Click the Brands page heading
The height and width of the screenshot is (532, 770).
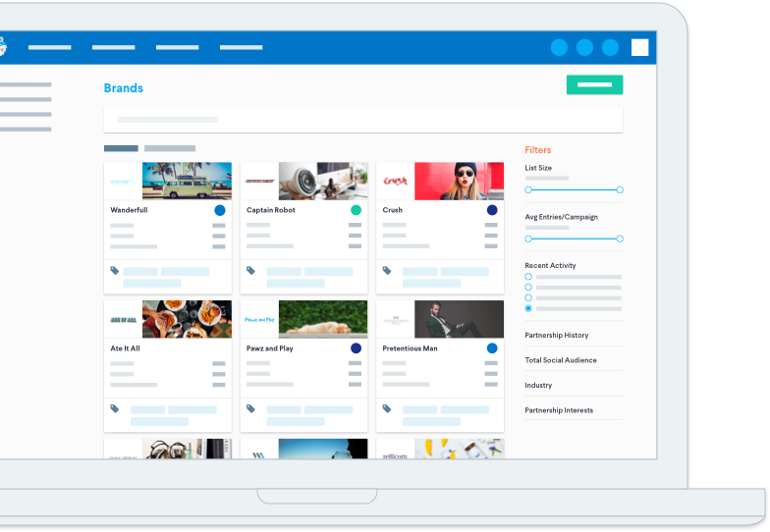(x=124, y=88)
